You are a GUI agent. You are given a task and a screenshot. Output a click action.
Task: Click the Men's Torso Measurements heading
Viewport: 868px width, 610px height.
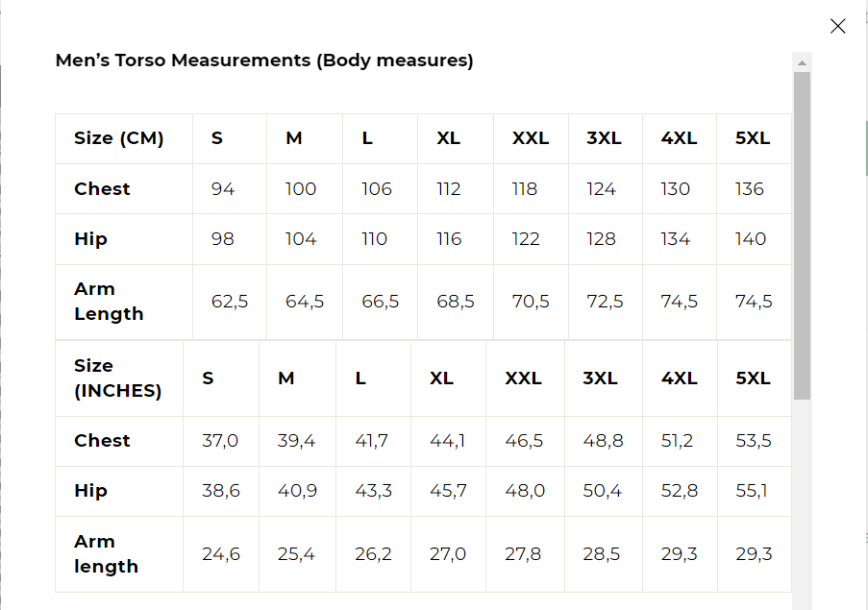[264, 61]
